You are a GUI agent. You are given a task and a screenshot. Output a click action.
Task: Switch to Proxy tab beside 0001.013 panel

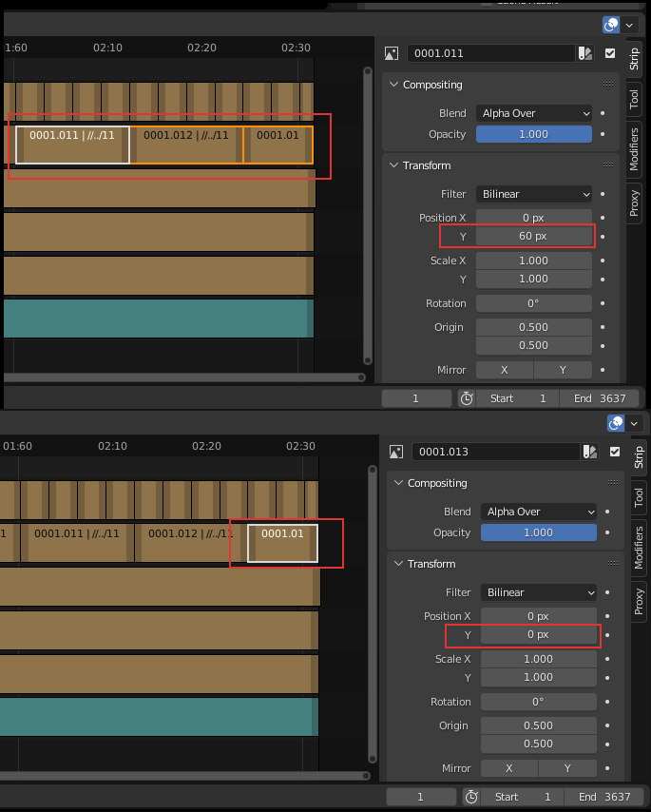pyautogui.click(x=639, y=601)
